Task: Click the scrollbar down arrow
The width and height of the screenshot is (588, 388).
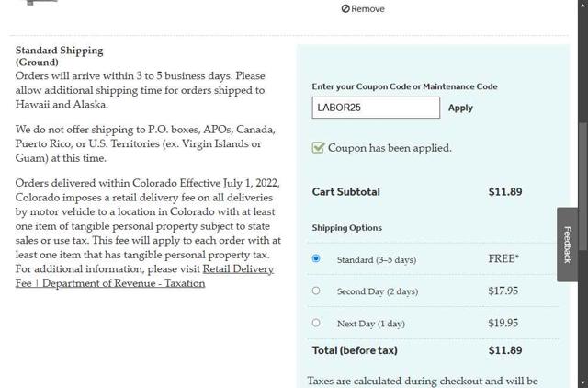Action: [582, 381]
